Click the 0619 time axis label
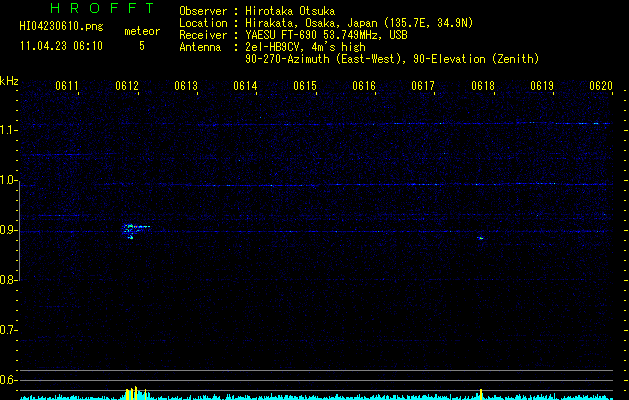This screenshot has width=629, height=400. [542, 86]
